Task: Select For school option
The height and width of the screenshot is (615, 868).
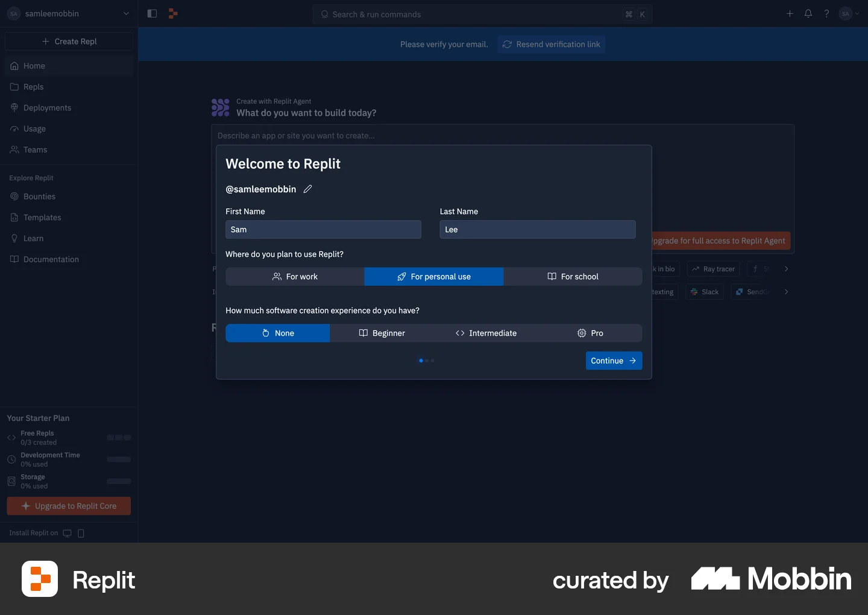Action: point(573,276)
